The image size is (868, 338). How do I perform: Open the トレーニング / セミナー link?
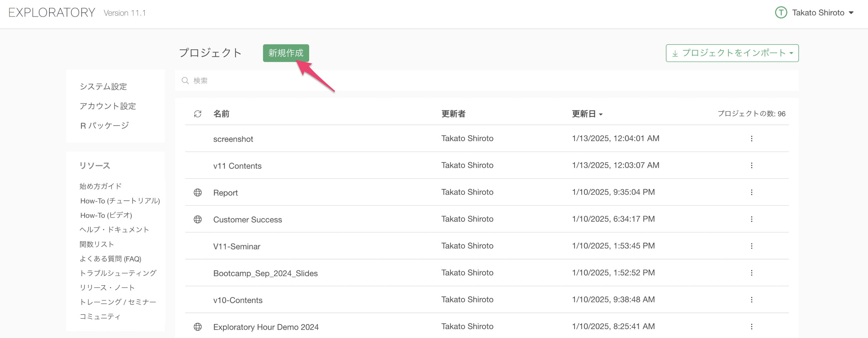(118, 302)
